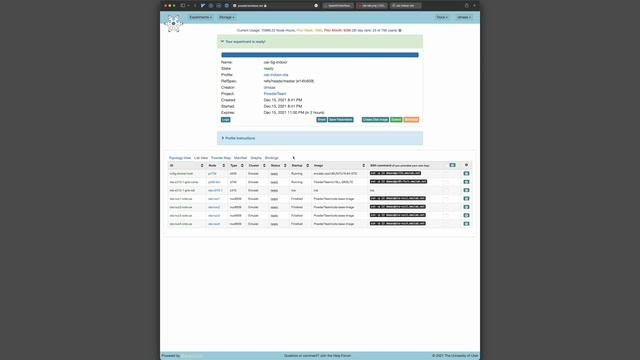
Task: Click the Save Parameters button
Action: click(x=340, y=120)
